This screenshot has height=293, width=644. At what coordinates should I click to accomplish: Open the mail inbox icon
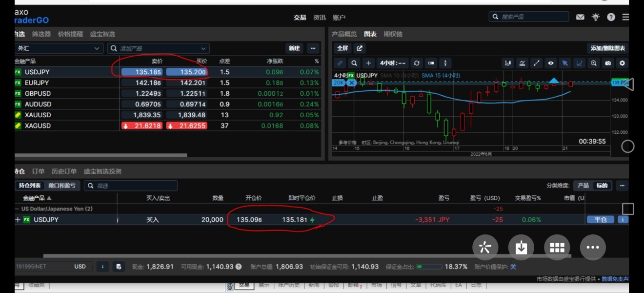tap(580, 17)
